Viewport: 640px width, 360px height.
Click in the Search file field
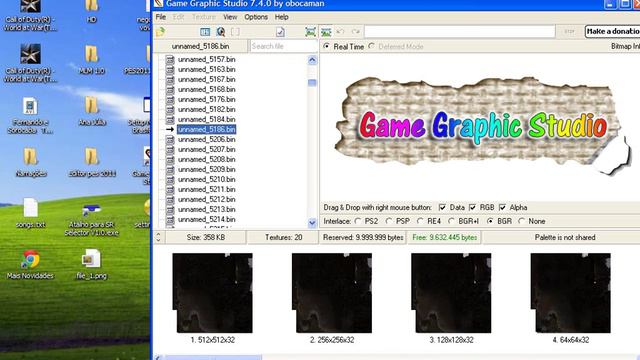click(283, 46)
